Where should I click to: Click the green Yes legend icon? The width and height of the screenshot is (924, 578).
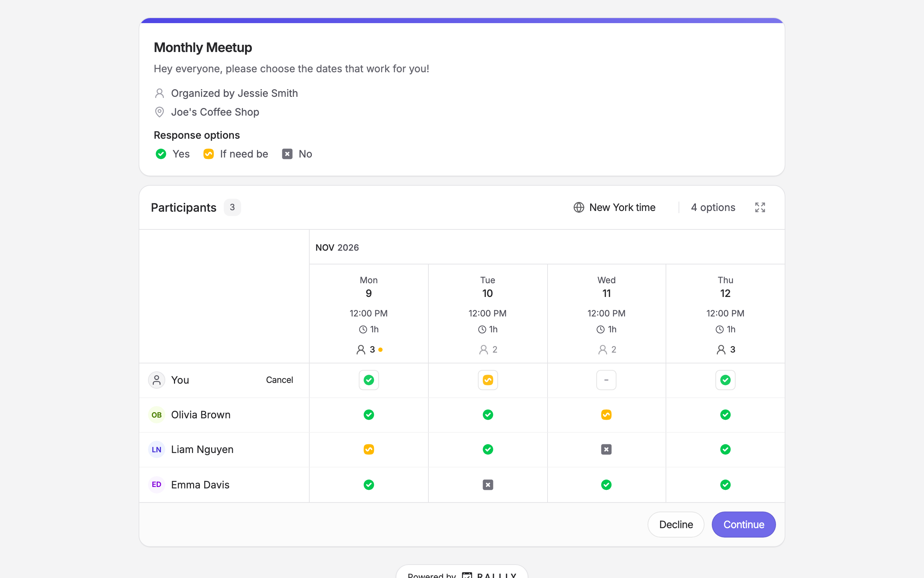click(161, 154)
